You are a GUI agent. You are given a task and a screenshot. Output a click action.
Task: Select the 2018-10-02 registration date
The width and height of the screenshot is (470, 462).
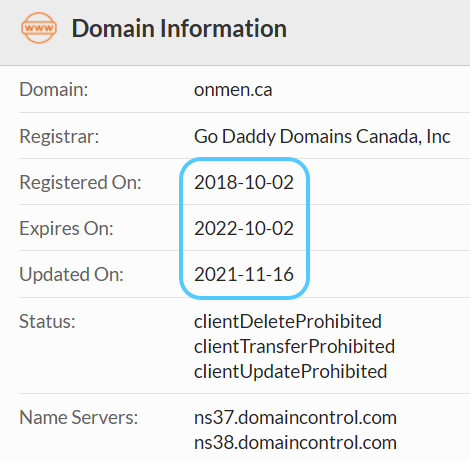point(244,183)
